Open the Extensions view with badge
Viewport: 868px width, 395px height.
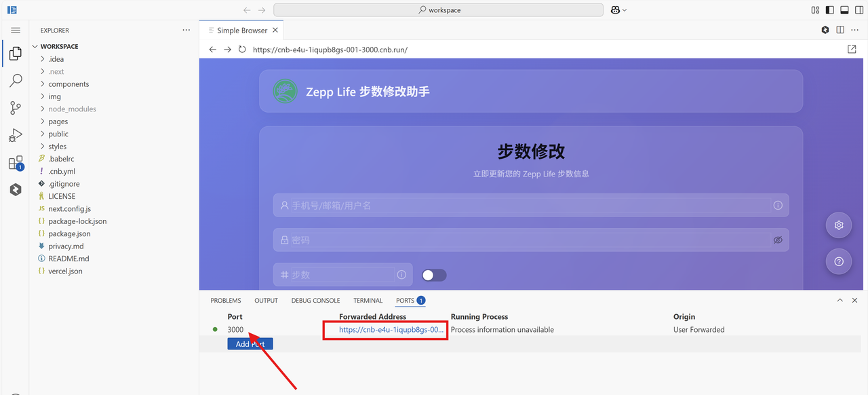coord(15,163)
